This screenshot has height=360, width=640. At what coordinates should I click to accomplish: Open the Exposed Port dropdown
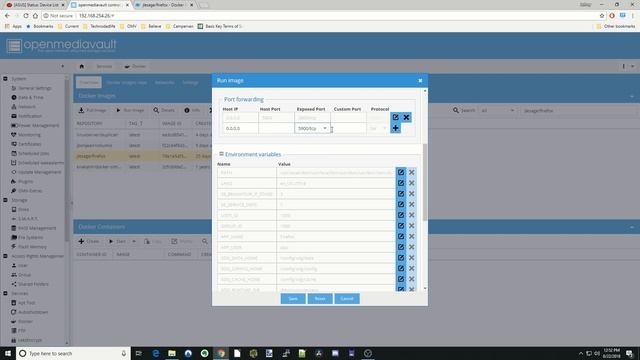[325, 128]
